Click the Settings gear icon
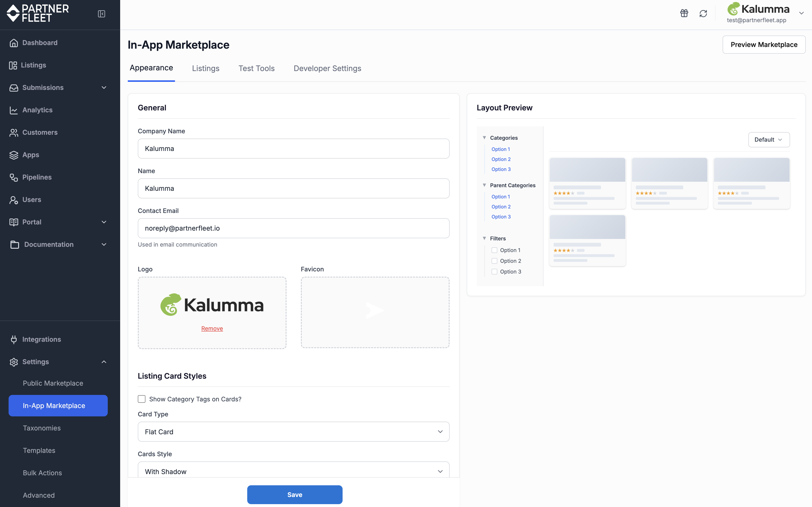 [14, 362]
